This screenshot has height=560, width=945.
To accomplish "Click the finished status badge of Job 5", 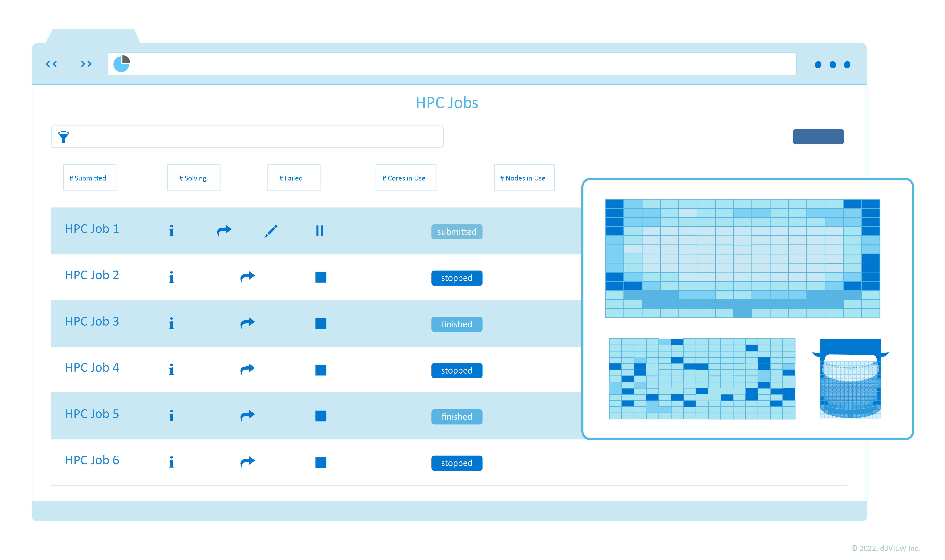I will click(x=457, y=417).
